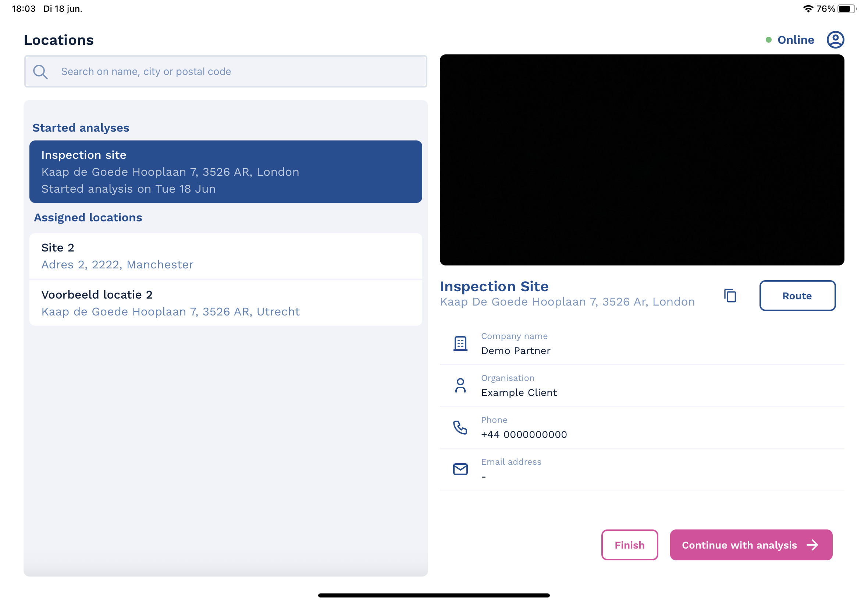
Task: Click the organisation person icon
Action: coord(460,385)
